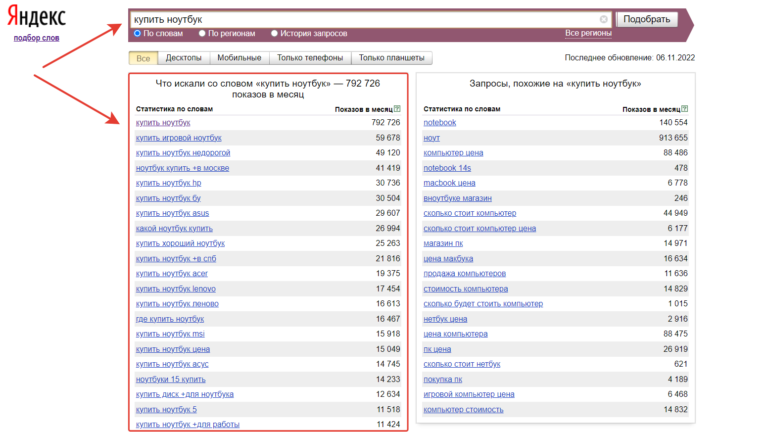This screenshot has height=432, width=768.
Task: Open the 'компьютер стоимость' link
Action: [463, 409]
